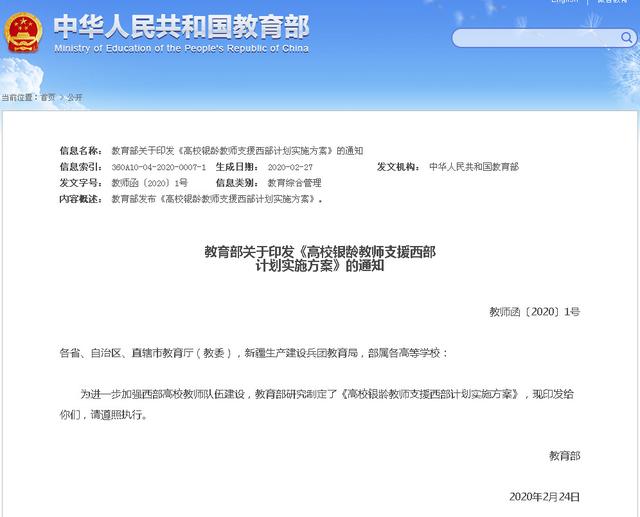Open the 首页 breadcrumb link
Screen dimensions: 640x517
tap(48, 97)
